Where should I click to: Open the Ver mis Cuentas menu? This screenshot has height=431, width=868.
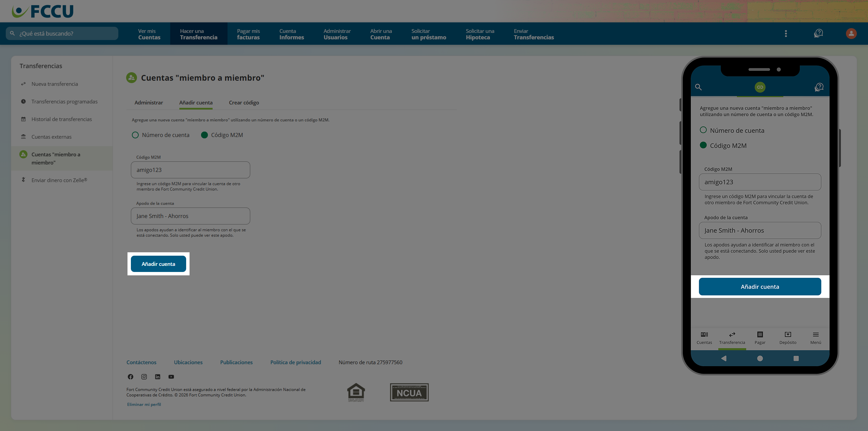pos(149,34)
